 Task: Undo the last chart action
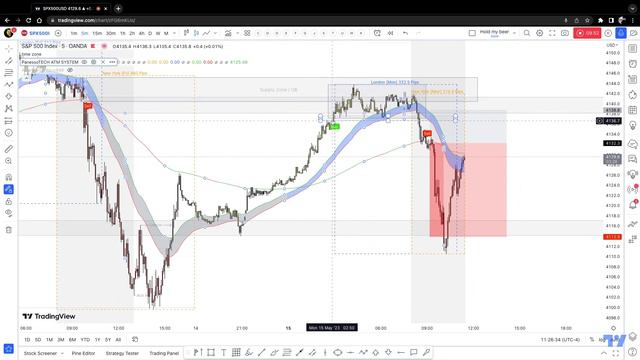405,33
